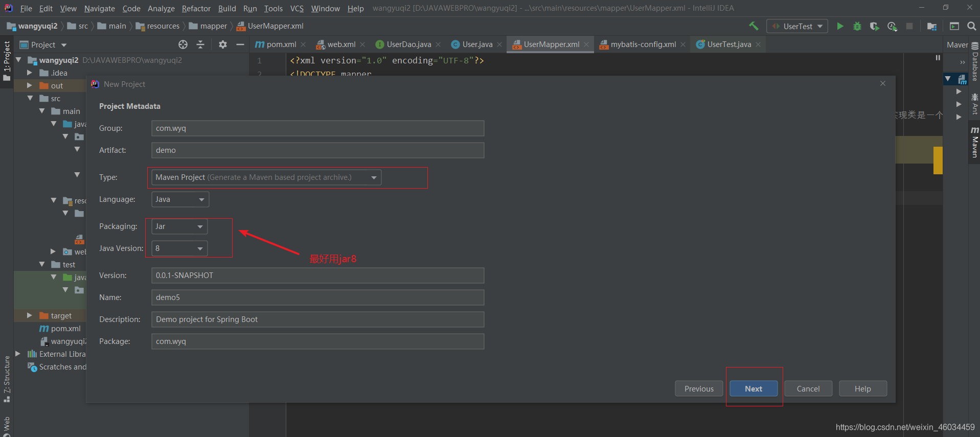
Task: Click the Package field at bottom
Action: pyautogui.click(x=317, y=341)
